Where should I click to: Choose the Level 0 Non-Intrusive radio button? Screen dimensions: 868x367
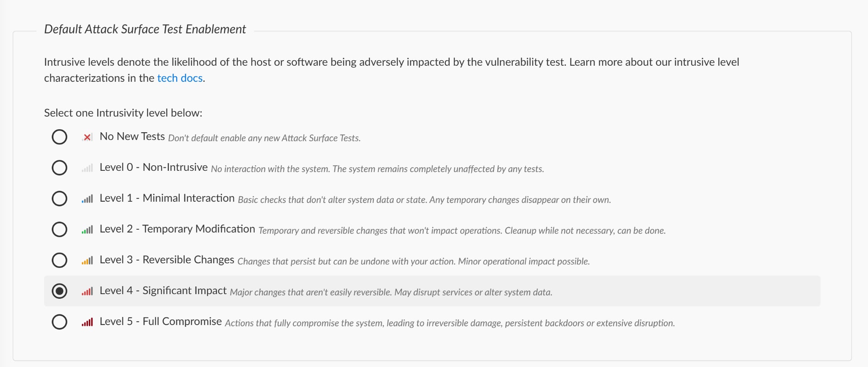(59, 168)
